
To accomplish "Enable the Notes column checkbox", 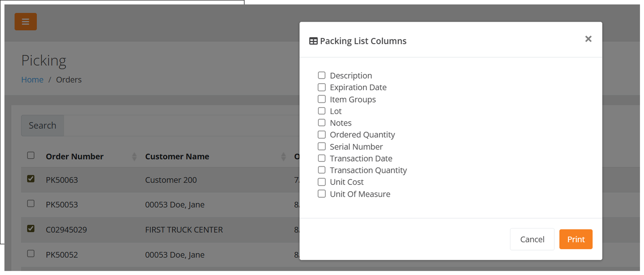I will click(x=322, y=122).
